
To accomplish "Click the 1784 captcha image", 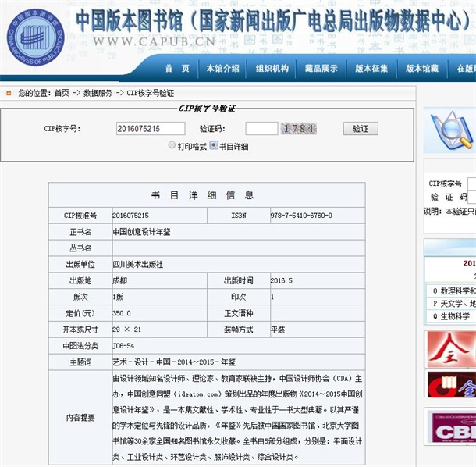I will 299,129.
